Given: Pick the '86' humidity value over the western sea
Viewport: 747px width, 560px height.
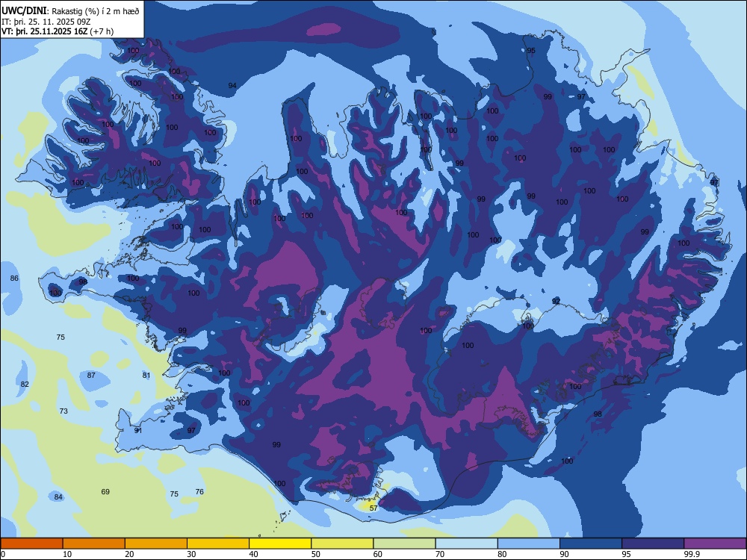Looking at the screenshot, I should coord(14,278).
